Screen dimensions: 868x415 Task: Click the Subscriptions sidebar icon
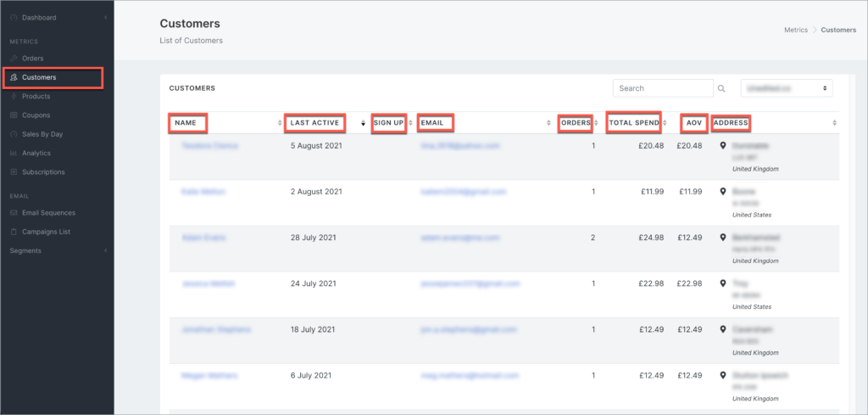click(14, 172)
